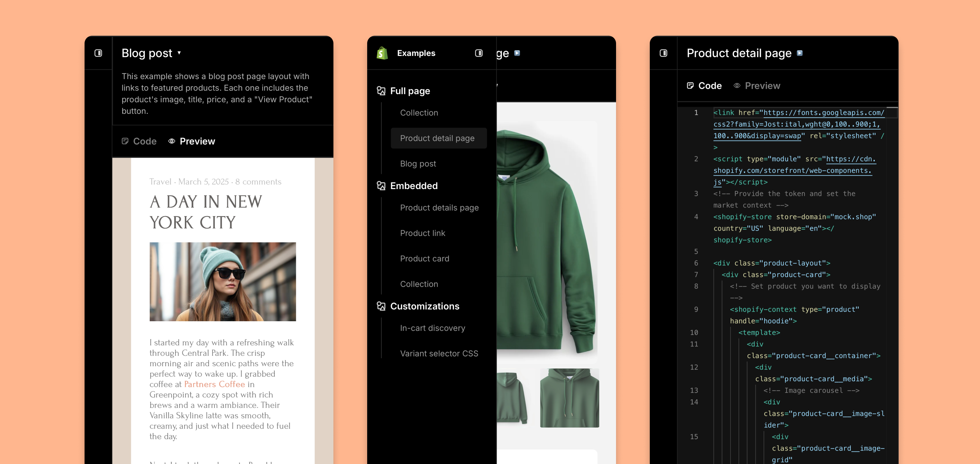Select the hoodie front close-up thumbnail
This screenshot has width=980, height=464.
pyautogui.click(x=569, y=398)
